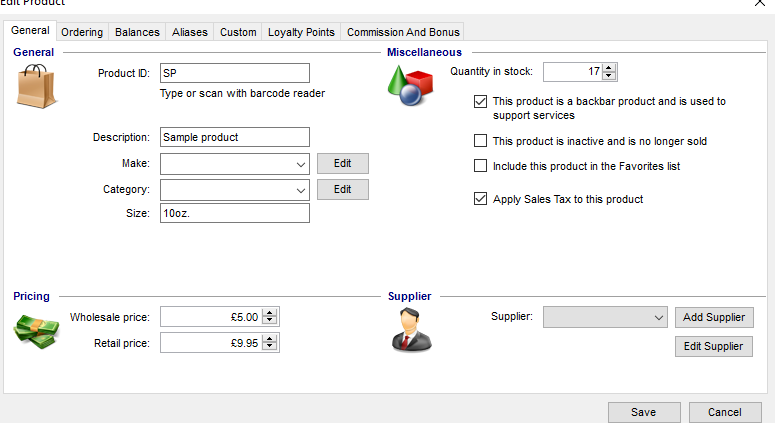Click the Wholesale price £5.00 field
This screenshot has width=775, height=423.
212,317
